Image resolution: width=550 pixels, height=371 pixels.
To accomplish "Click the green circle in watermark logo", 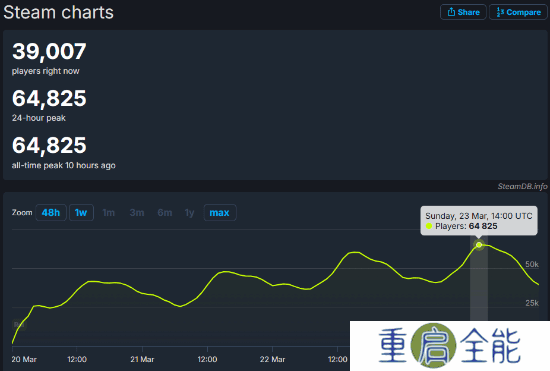I will point(434,345).
